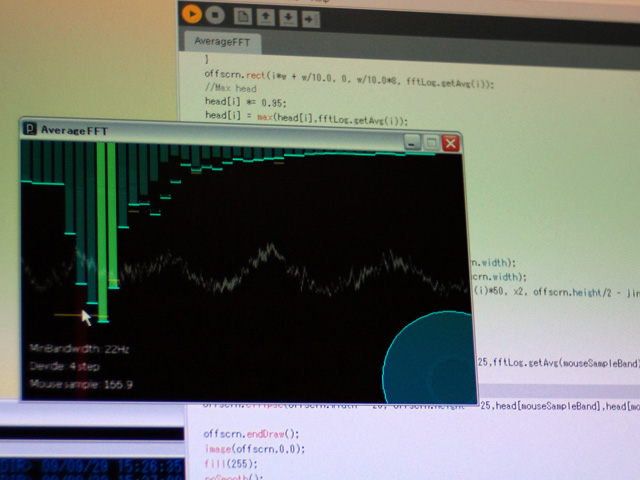Viewport: 640px width, 480px height.
Task: Click the '//Max head' comment line
Action: tap(231, 88)
